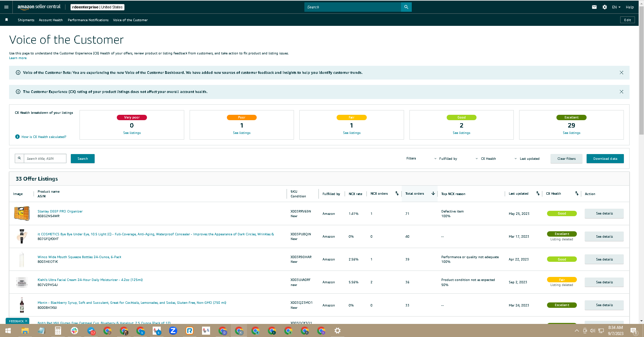Dismiss the Voice of the Customer Beta banner
This screenshot has height=337, width=644.
(622, 73)
